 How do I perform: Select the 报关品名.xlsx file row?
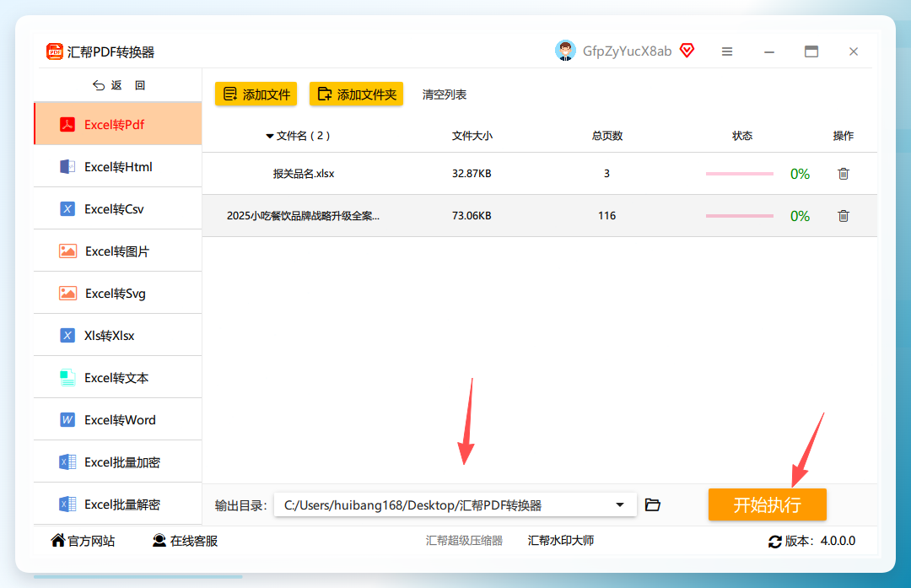[x=540, y=174]
